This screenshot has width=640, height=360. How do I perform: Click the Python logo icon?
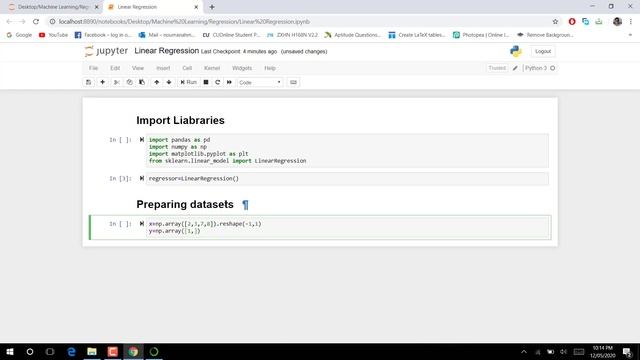tap(516, 51)
